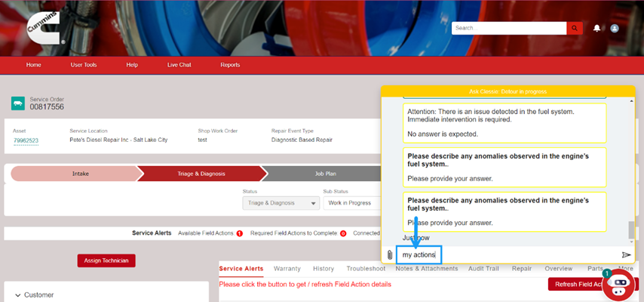This screenshot has height=302, width=644.
Task: Switch to the Overview tab
Action: pyautogui.click(x=559, y=269)
